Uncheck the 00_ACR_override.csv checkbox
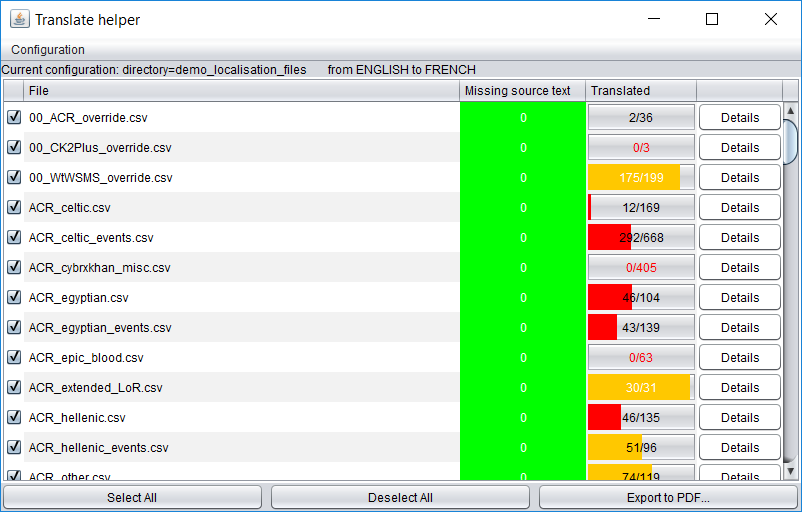This screenshot has height=512, width=802. click(x=14, y=117)
